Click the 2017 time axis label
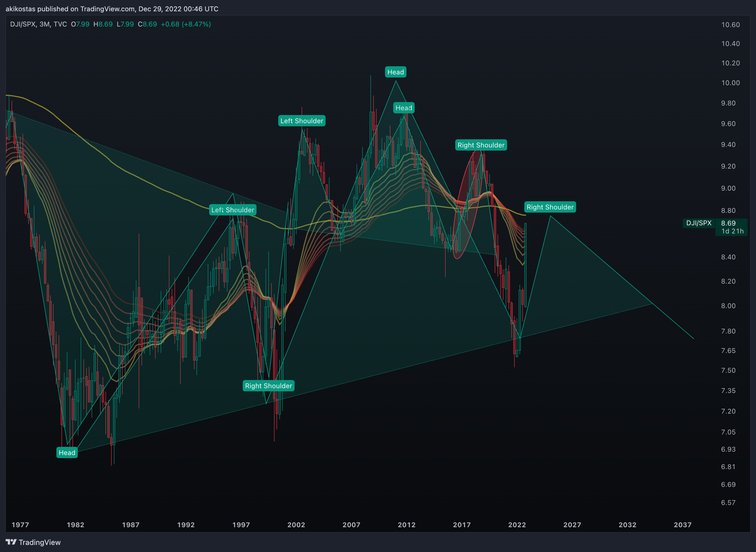This screenshot has width=756, height=552. (x=462, y=525)
